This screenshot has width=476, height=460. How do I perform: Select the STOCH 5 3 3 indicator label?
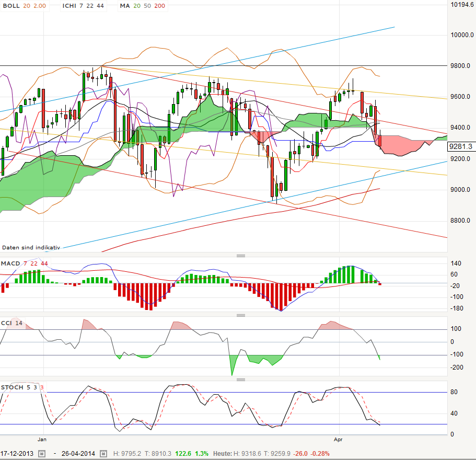(x=22, y=387)
